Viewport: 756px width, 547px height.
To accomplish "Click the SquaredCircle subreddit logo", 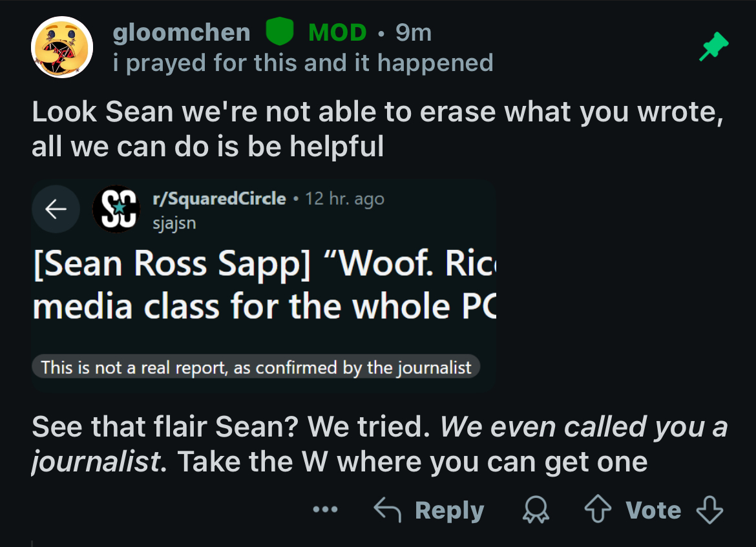I will [x=116, y=209].
